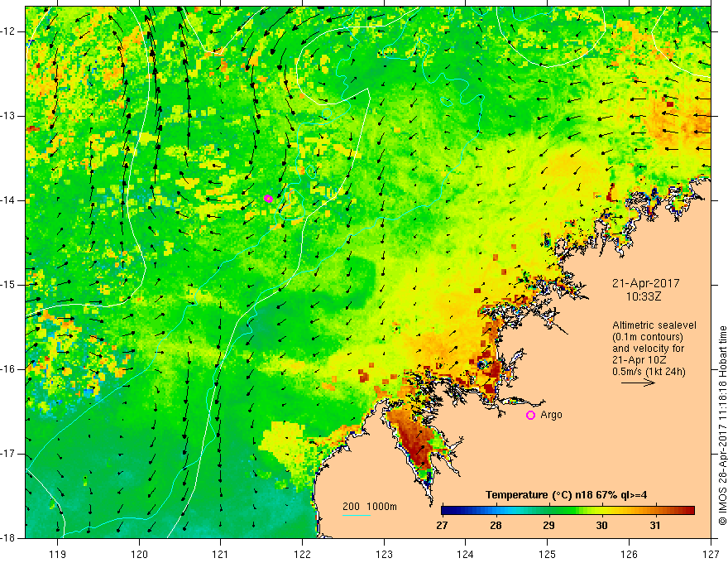Viewport: 728px width, 563px height.
Task: Click the colorbar tick label 29
Action: [x=548, y=526]
